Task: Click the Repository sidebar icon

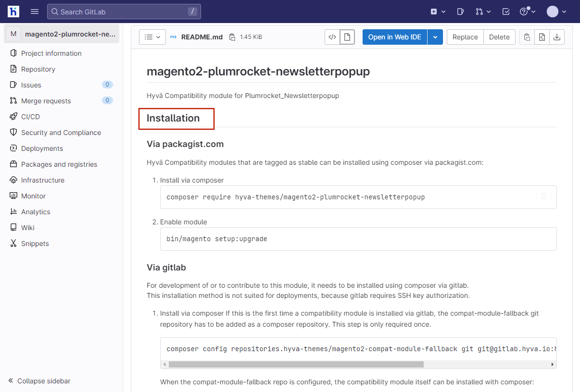Action: (x=13, y=69)
